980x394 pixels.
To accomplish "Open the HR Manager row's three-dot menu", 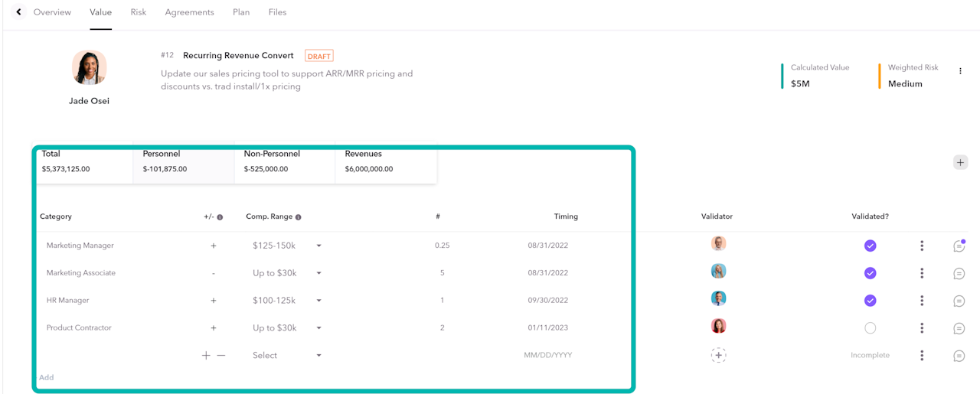I will tap(922, 301).
